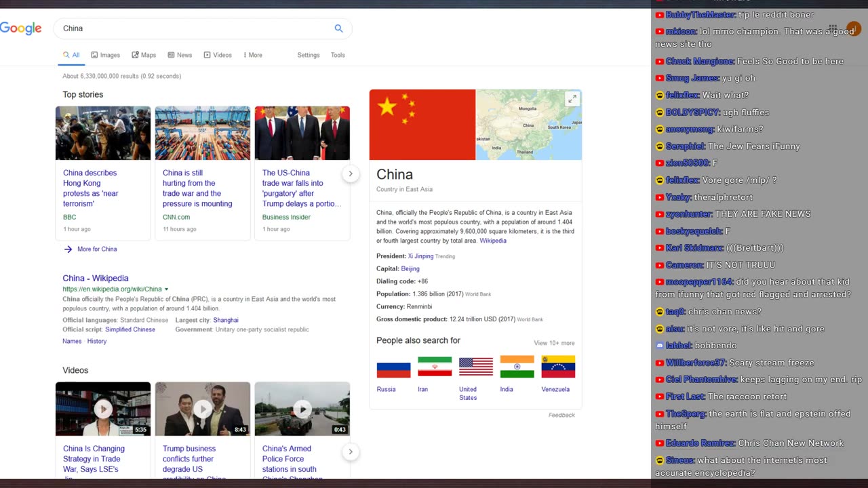Click chat username Ciel Phantomhive
The width and height of the screenshot is (868, 488).
point(702,380)
